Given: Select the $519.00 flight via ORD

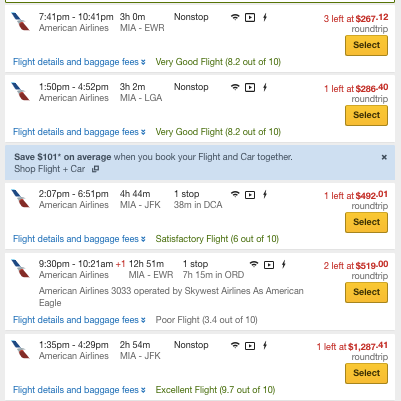Looking at the screenshot, I should coord(366,292).
